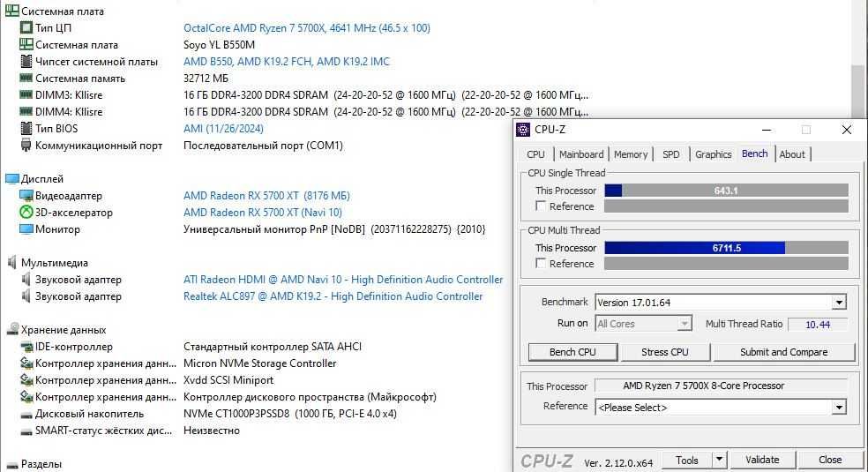Select the NVMe CT1000P3PSSD8 drive entry

point(290,414)
